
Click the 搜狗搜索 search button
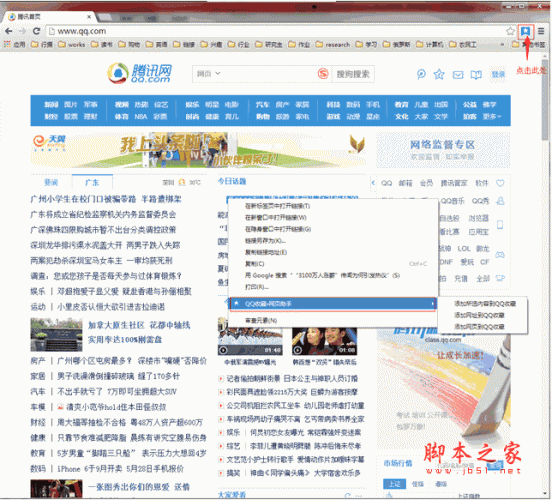point(353,74)
